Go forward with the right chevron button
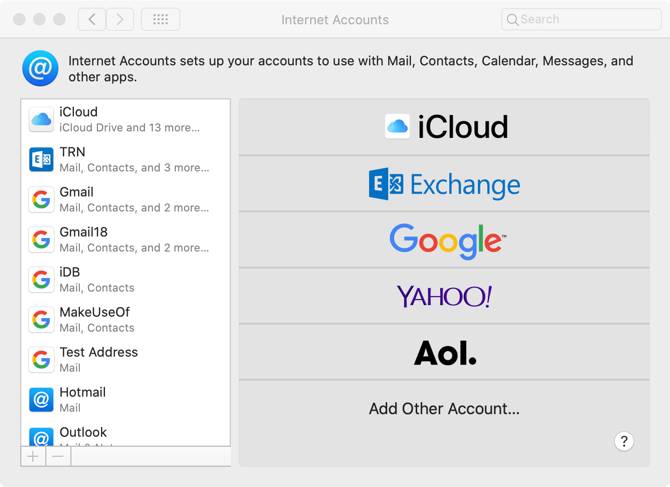This screenshot has width=670, height=487. coord(120,19)
